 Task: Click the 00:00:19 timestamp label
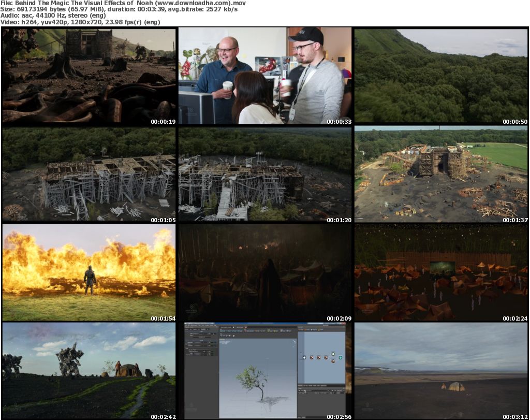[x=163, y=122]
